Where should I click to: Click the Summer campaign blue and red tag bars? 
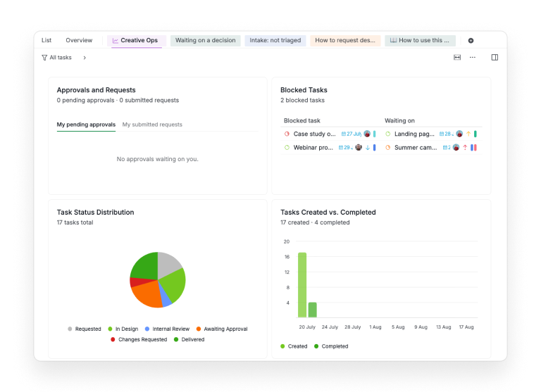pos(473,148)
